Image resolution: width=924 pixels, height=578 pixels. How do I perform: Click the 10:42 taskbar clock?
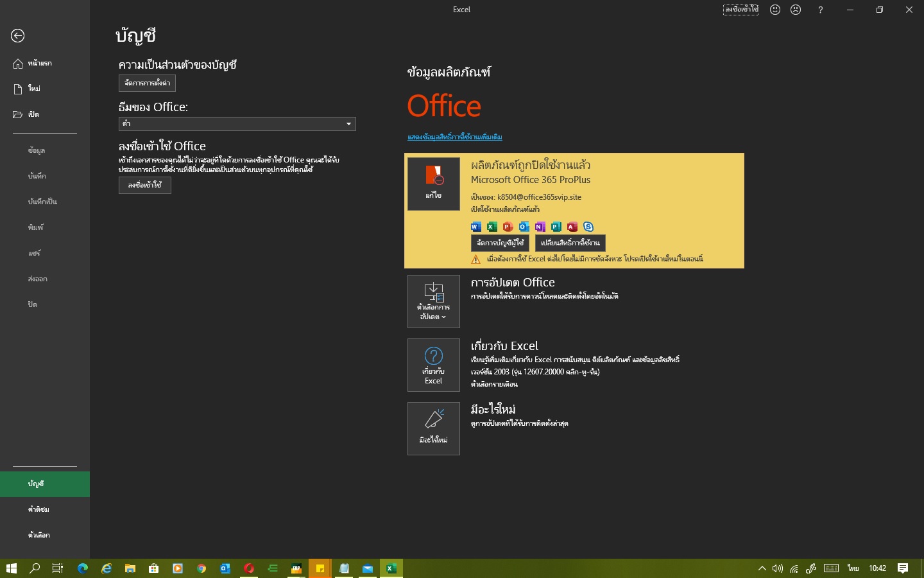click(877, 568)
